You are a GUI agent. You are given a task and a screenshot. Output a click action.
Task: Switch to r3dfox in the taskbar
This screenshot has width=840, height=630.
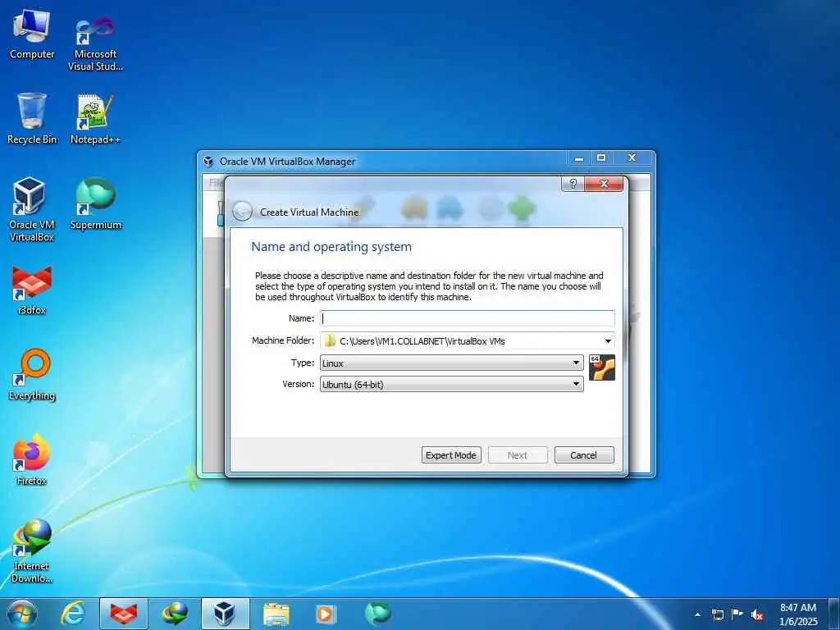pos(124,614)
